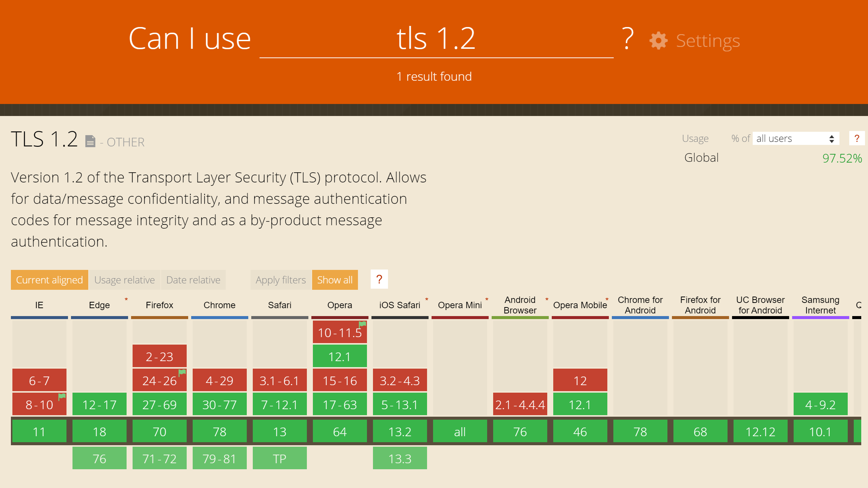Click the green Opera version 64 cell

(339, 431)
